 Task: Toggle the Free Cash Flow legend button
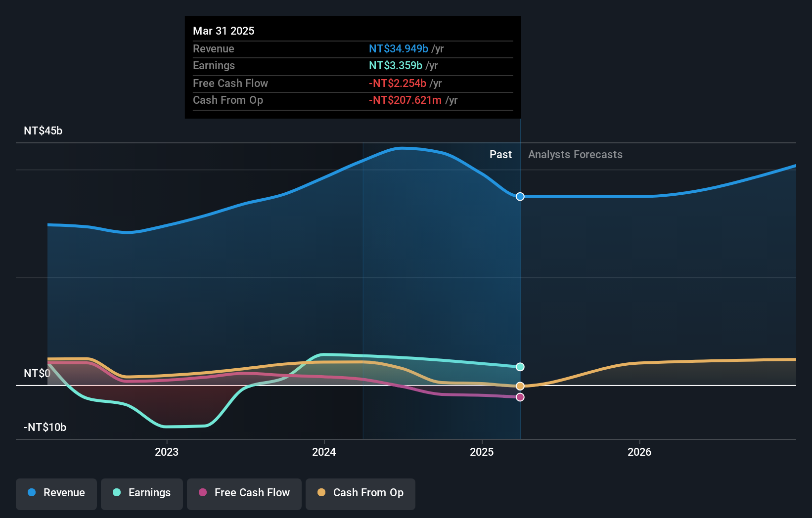pos(244,494)
